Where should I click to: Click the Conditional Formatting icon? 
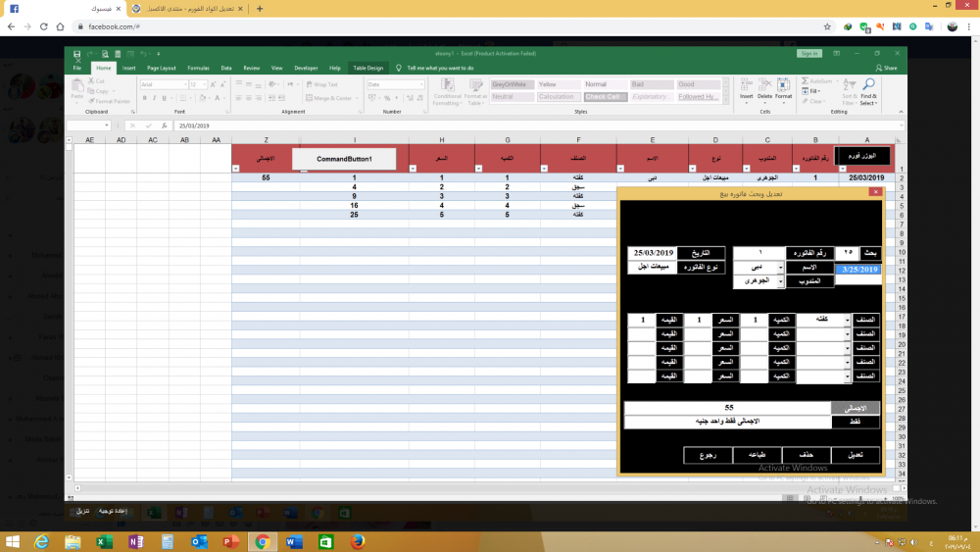pos(448,85)
